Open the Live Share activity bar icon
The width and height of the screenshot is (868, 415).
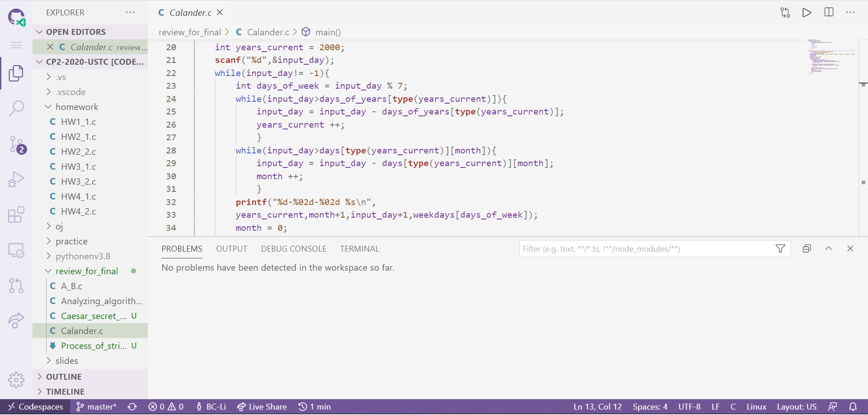(16, 320)
